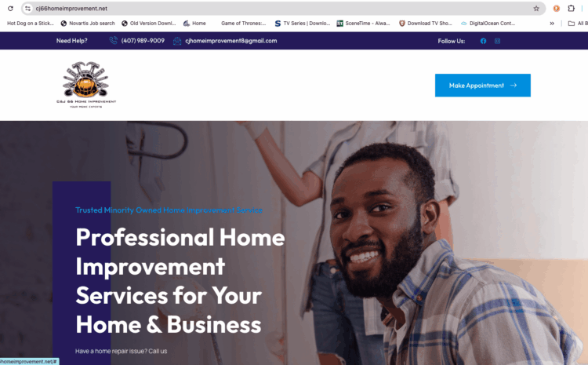
Task: Click the C&J 66 Home Improvement logo
Action: point(86,85)
